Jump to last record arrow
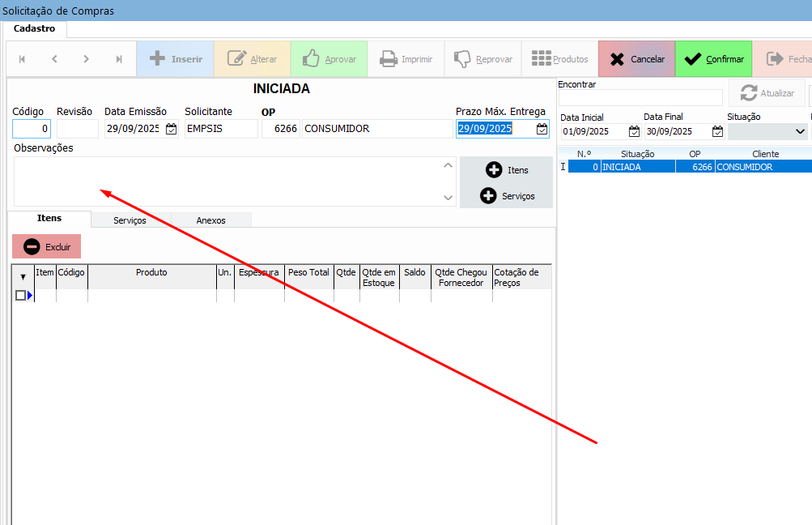This screenshot has height=525, width=812. (119, 59)
